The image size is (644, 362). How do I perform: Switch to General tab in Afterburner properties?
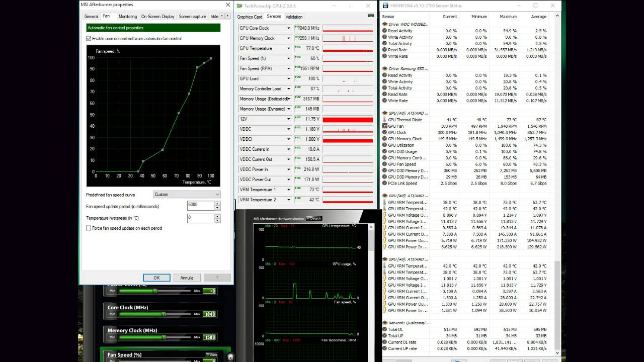coord(92,17)
